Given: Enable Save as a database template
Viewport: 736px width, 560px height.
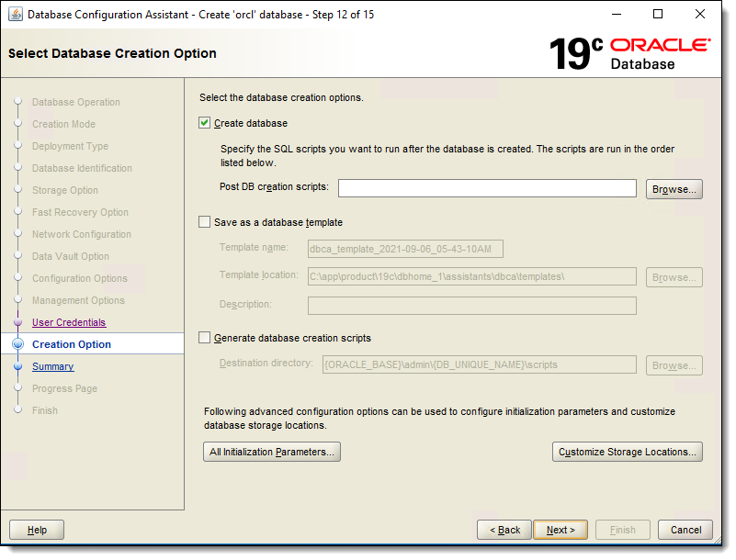Looking at the screenshot, I should (x=204, y=222).
